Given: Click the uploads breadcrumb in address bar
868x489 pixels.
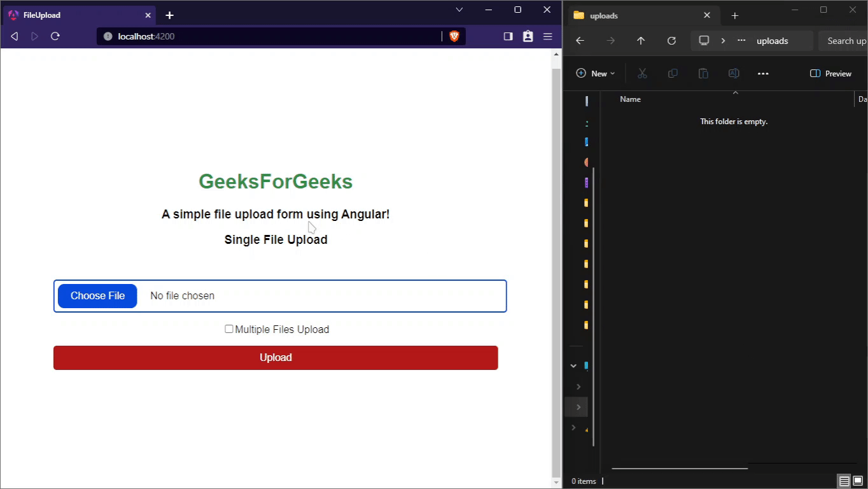Looking at the screenshot, I should coord(773,41).
